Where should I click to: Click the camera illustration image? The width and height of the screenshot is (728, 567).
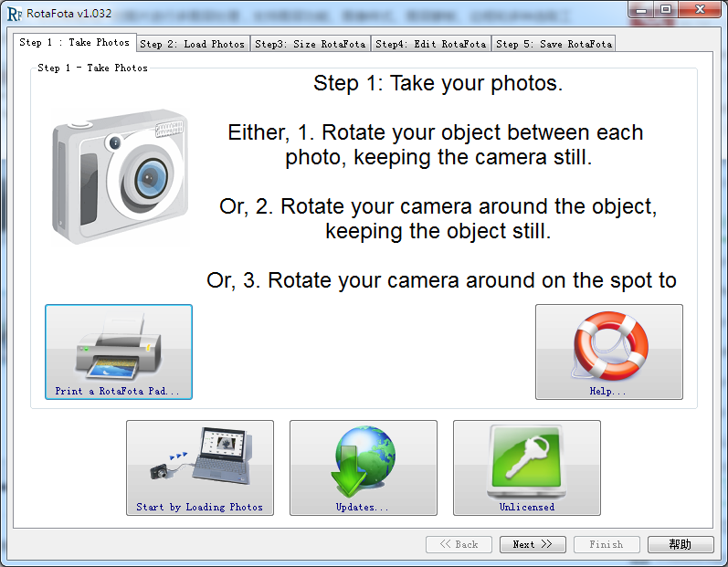[121, 176]
